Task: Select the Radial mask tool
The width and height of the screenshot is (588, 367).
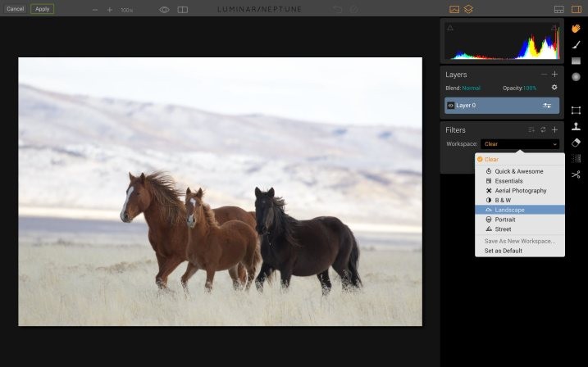Action: [576, 77]
